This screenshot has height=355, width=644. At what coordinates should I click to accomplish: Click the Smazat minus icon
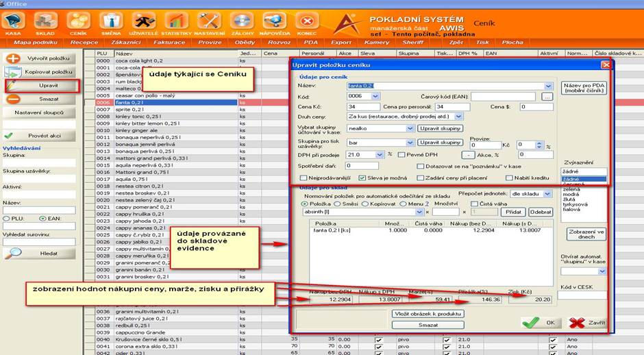click(x=13, y=99)
